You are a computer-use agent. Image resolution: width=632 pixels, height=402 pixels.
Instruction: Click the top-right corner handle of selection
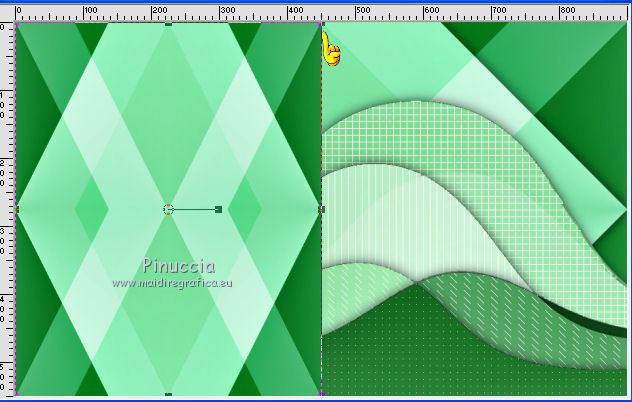coord(321,25)
